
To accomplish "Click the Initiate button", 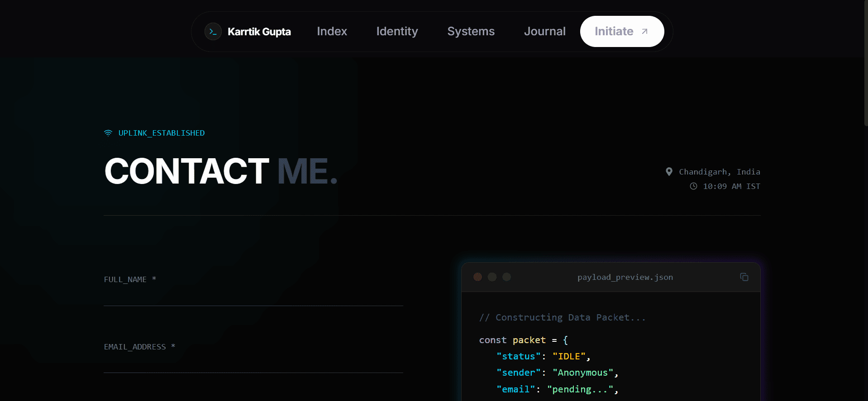I will pyautogui.click(x=622, y=32).
